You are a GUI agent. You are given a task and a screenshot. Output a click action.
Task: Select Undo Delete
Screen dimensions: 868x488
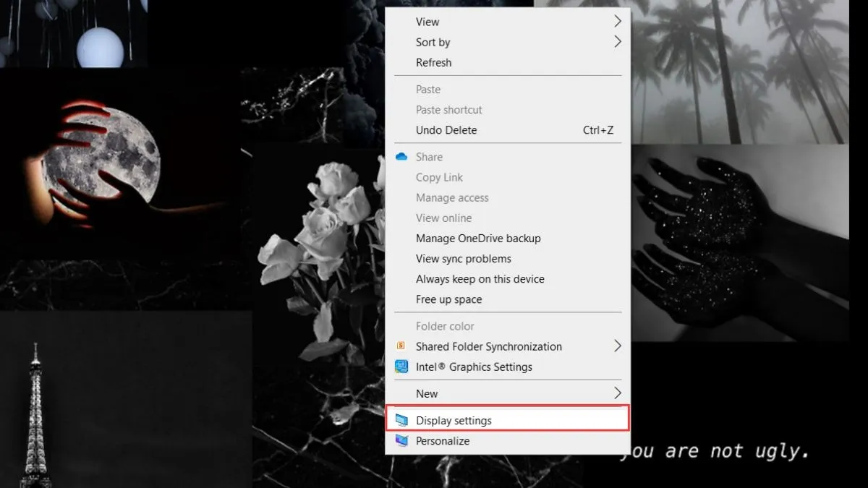coord(446,130)
